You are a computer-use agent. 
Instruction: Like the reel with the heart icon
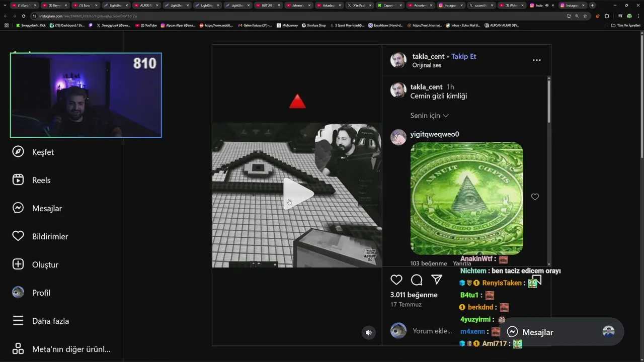pos(396,280)
